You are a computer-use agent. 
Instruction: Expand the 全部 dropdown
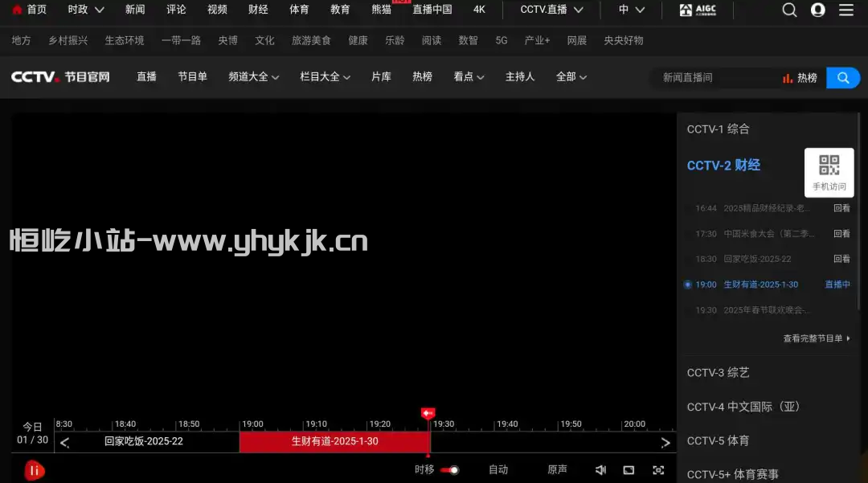(x=571, y=77)
